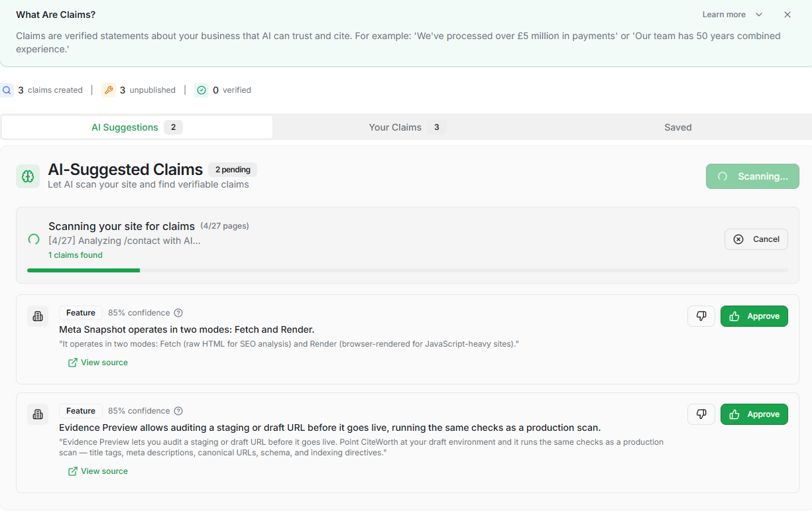Click the green verified checkmark icon
This screenshot has width=812, height=517.
201,89
